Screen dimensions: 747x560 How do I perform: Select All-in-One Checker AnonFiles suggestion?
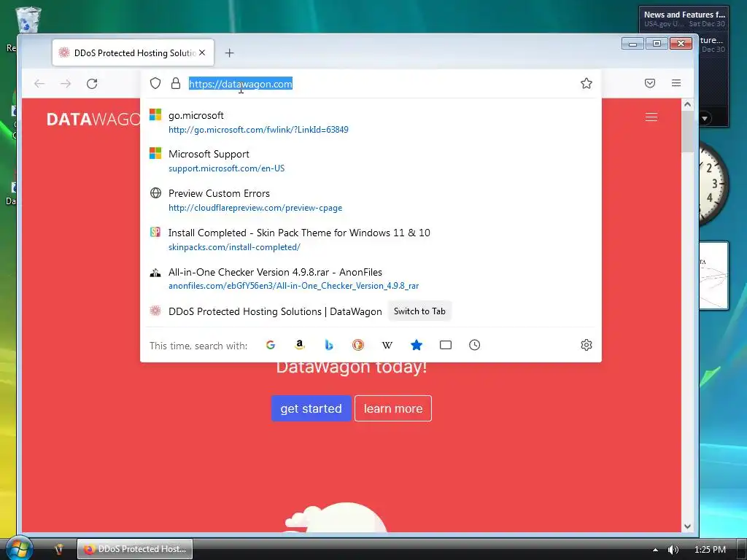point(275,272)
